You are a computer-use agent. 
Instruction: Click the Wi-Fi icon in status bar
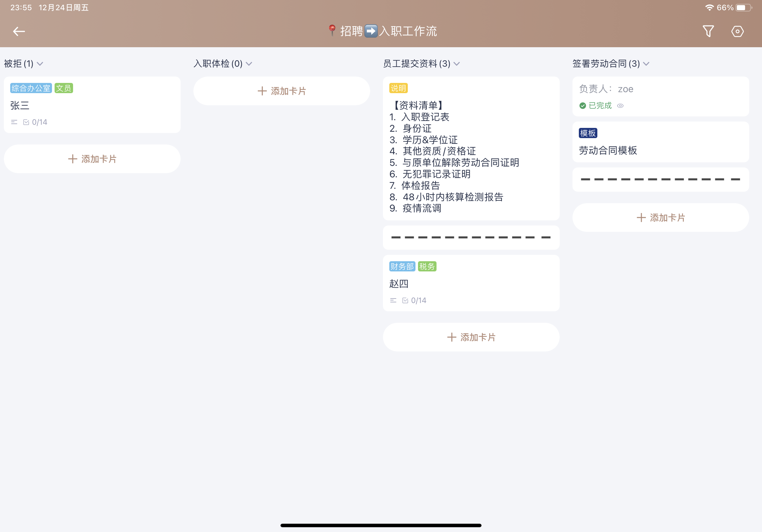(x=709, y=8)
